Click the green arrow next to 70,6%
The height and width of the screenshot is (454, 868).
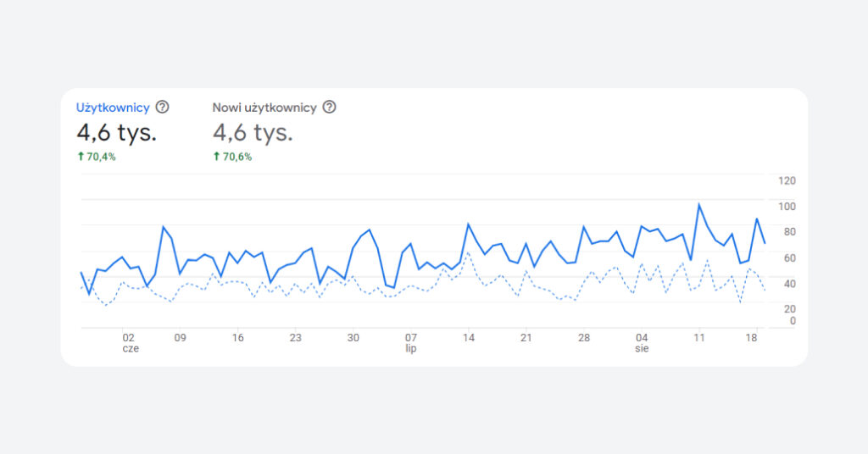(216, 156)
